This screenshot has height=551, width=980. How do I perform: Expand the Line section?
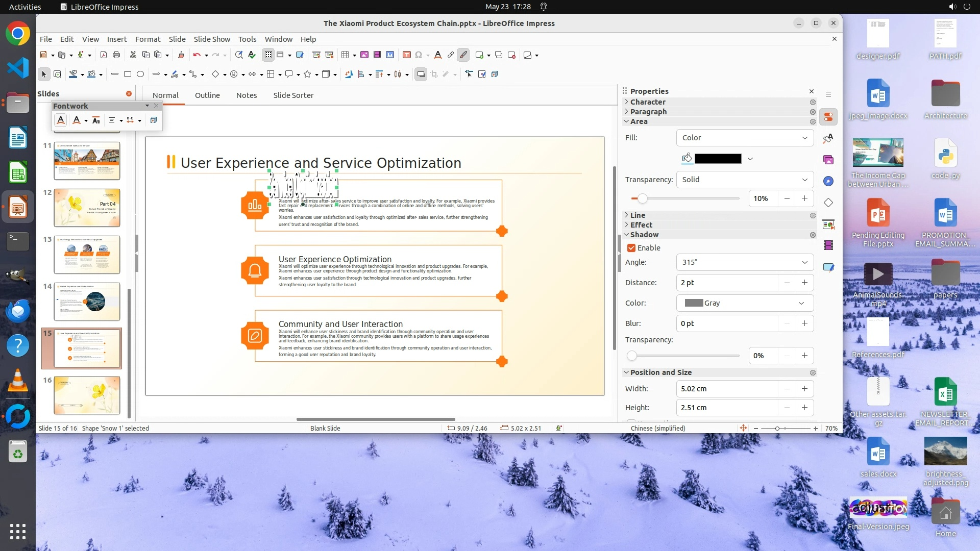pos(638,215)
